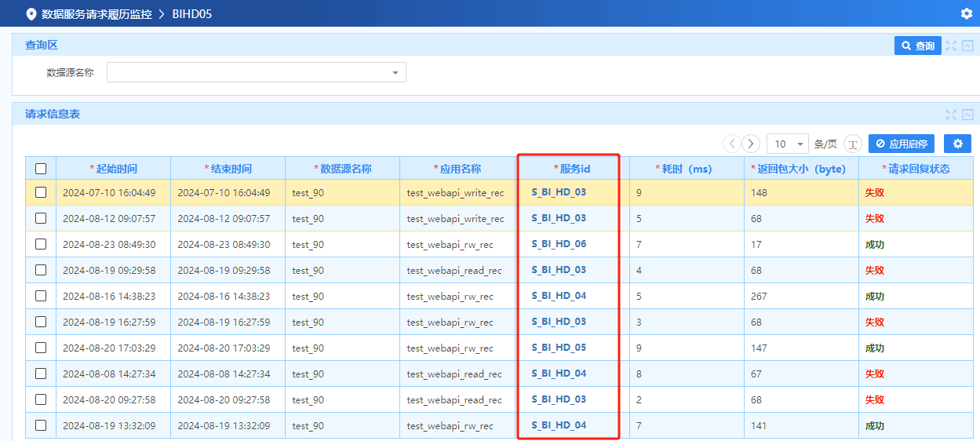The image size is (980, 441).
Task: Open table settings gear button
Action: point(957,144)
